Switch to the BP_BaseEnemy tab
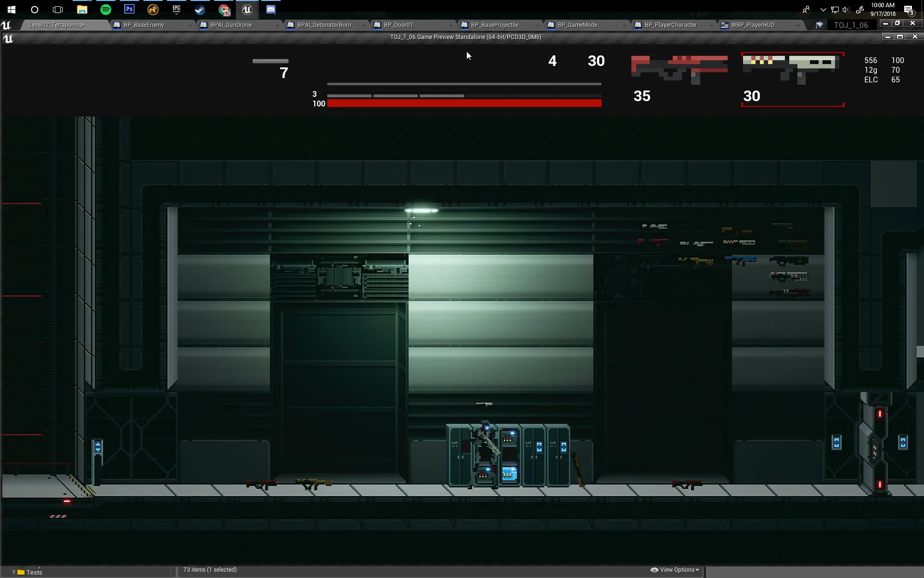The height and width of the screenshot is (578, 924). click(x=143, y=25)
